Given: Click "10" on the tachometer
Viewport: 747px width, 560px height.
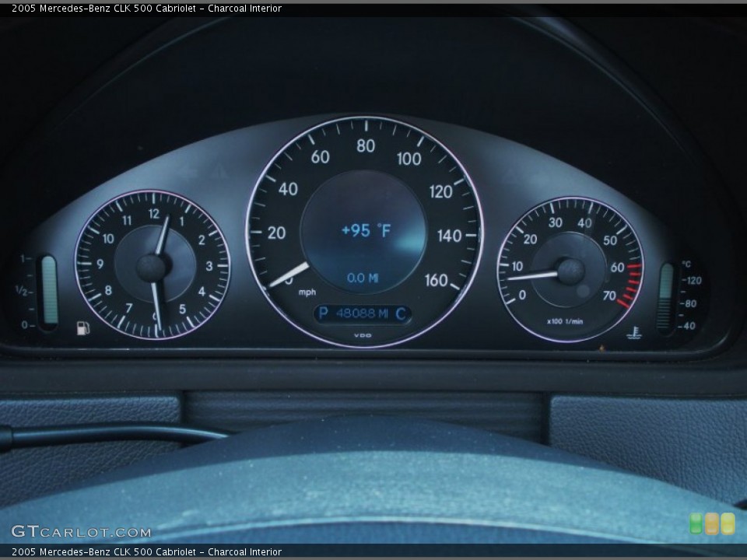Looking at the screenshot, I should (x=517, y=266).
